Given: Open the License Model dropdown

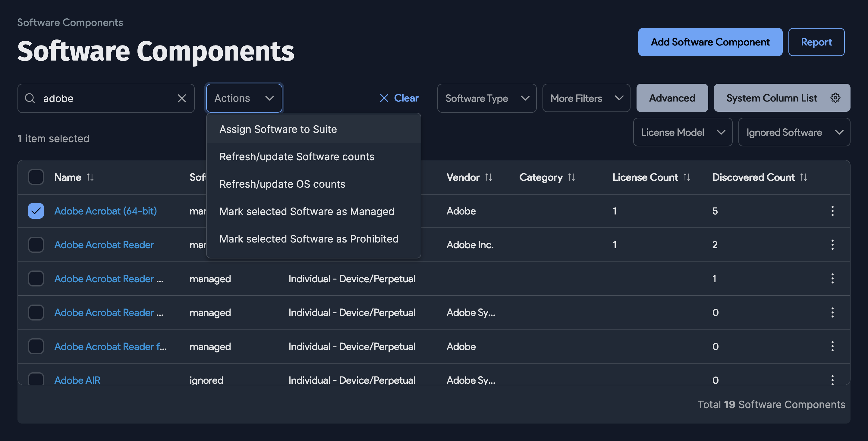Looking at the screenshot, I should click(x=682, y=132).
